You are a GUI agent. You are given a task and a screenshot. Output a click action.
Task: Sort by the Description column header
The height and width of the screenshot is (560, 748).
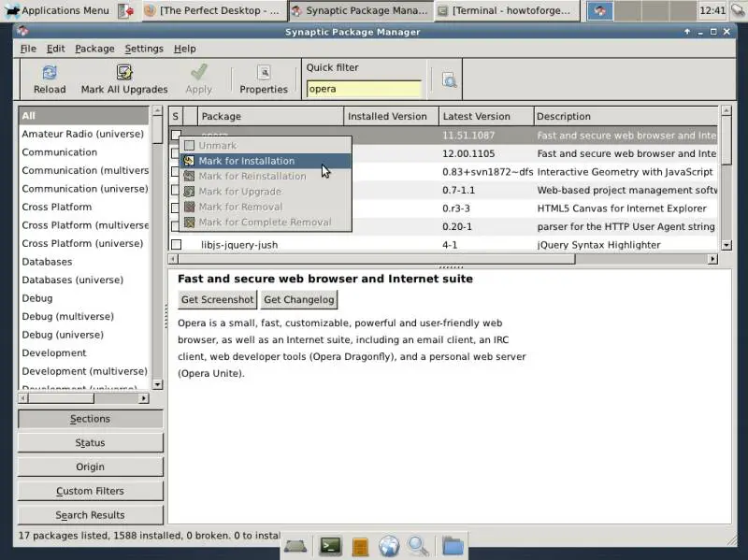626,116
